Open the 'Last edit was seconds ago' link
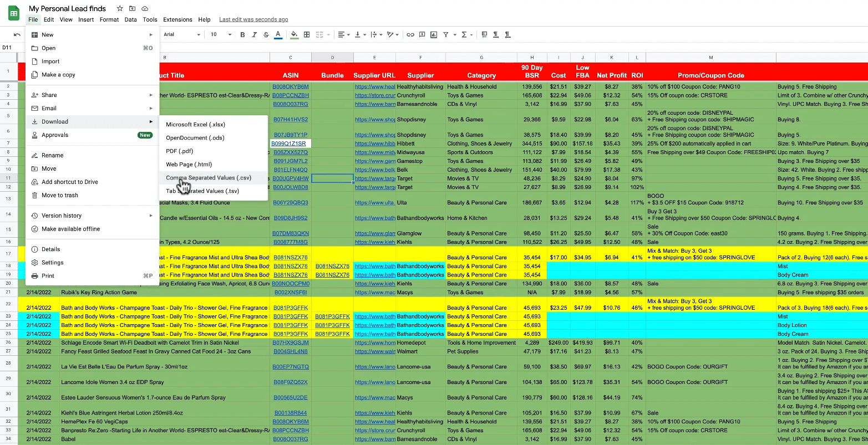868x445 pixels. (253, 19)
